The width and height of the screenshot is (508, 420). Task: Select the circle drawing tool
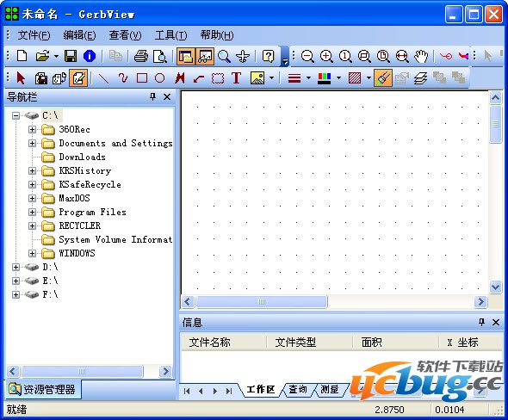160,78
